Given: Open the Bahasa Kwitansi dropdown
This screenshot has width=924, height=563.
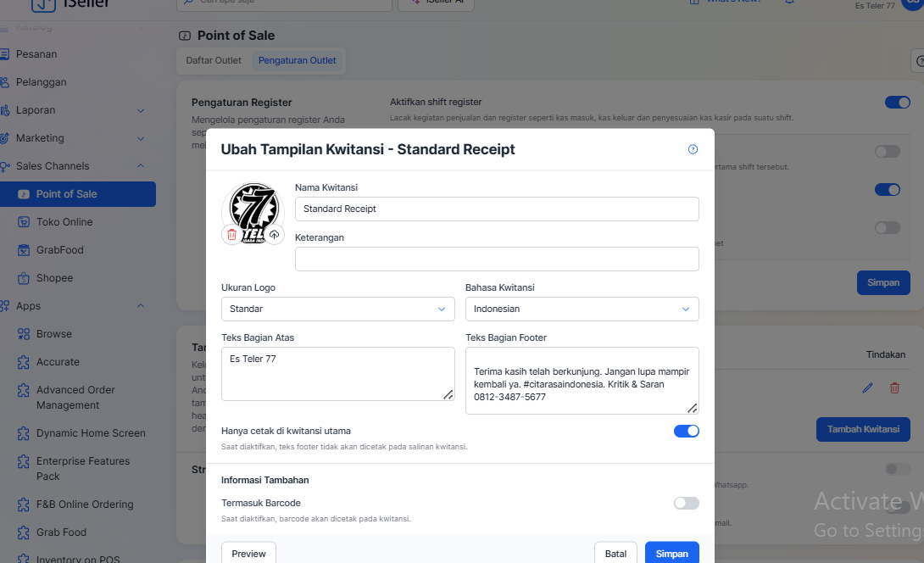Looking at the screenshot, I should point(582,309).
